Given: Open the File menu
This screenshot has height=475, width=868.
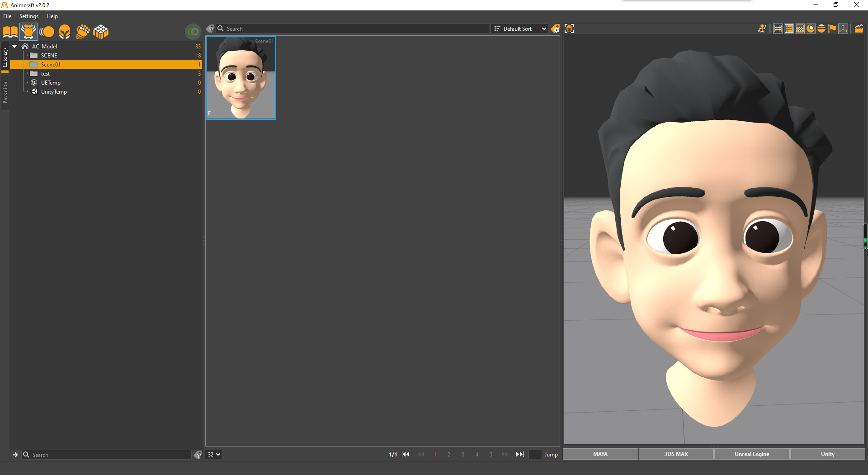Looking at the screenshot, I should tap(7, 16).
